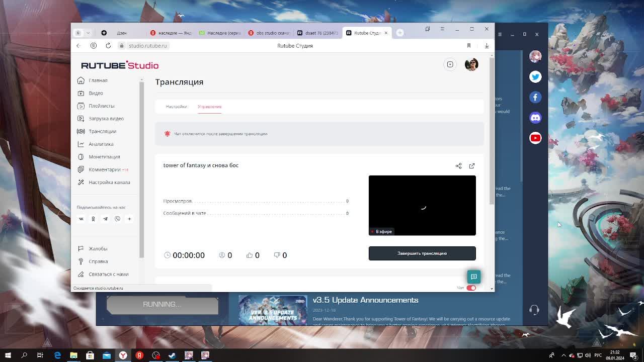Click the RUNNING… button in launcher
This screenshot has height=362, width=644.
[x=163, y=304]
